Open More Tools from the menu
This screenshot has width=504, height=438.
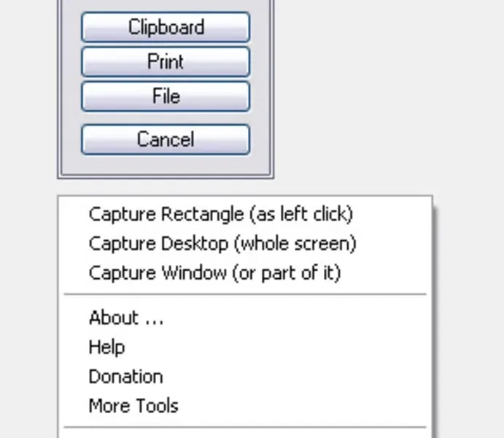pos(133,406)
